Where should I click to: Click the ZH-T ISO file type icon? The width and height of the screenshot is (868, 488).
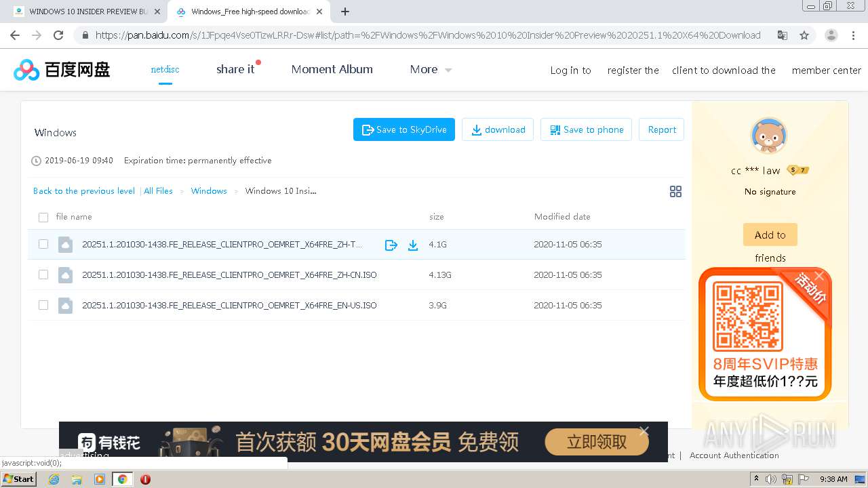tap(65, 244)
